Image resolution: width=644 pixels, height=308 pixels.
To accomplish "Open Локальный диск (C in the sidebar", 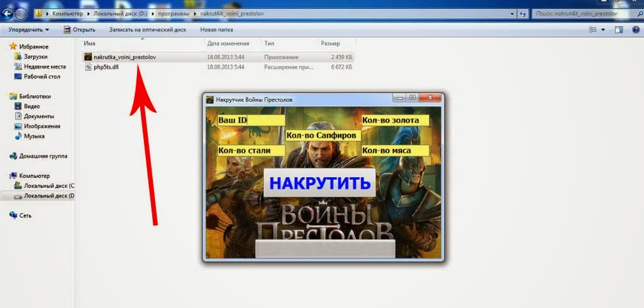I will [49, 185].
